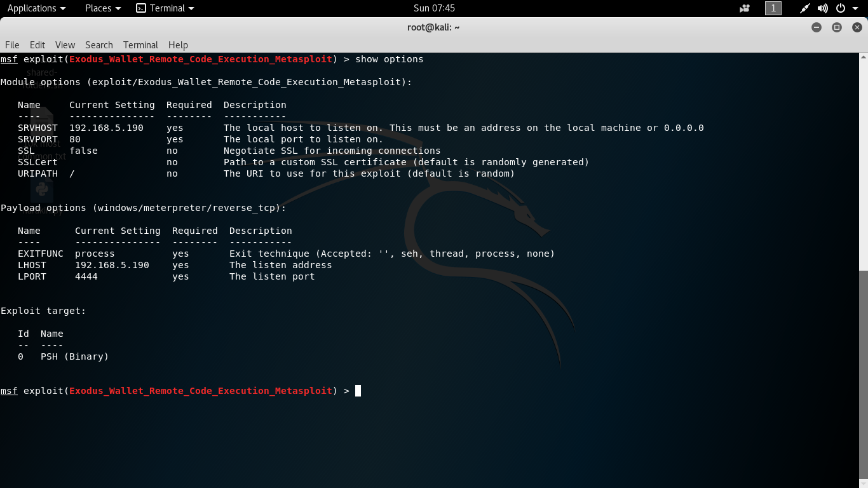
Task: Open the Search menu
Action: pos(99,45)
